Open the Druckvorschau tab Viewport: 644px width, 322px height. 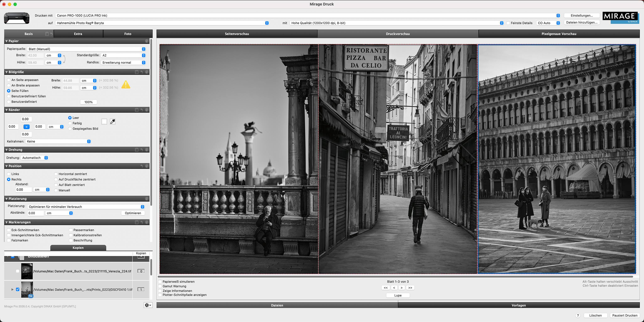point(398,34)
